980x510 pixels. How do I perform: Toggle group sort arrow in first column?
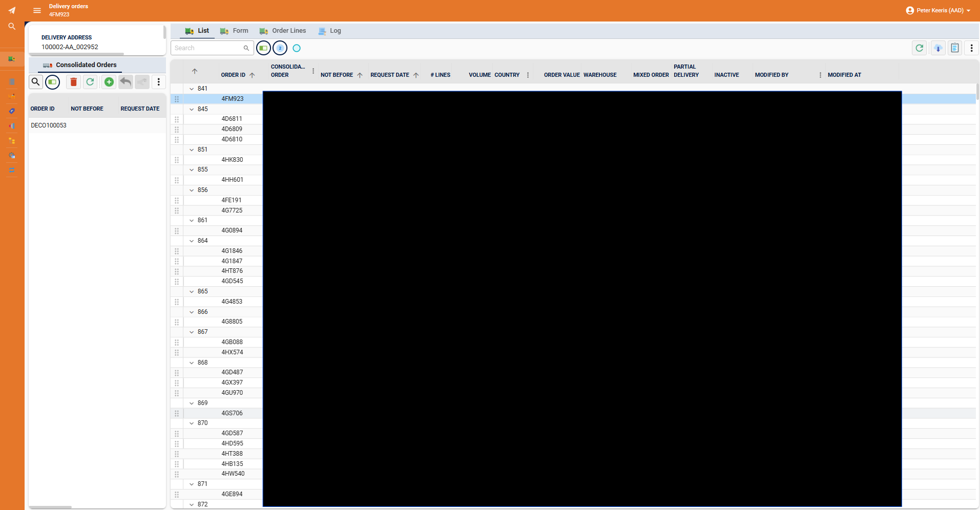click(x=195, y=71)
